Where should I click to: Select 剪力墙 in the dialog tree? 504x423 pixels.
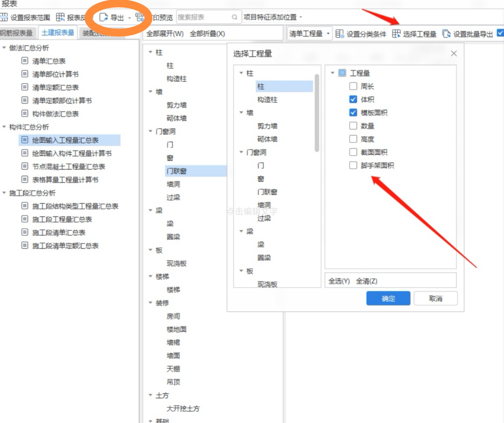tap(267, 126)
